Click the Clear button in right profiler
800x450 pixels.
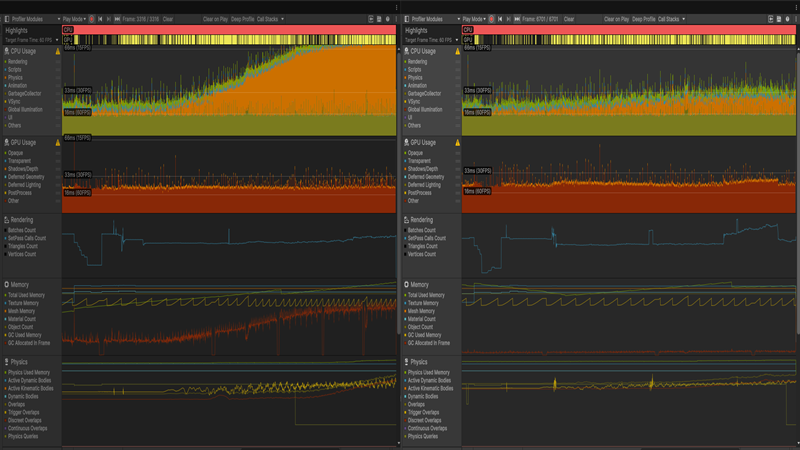[569, 19]
